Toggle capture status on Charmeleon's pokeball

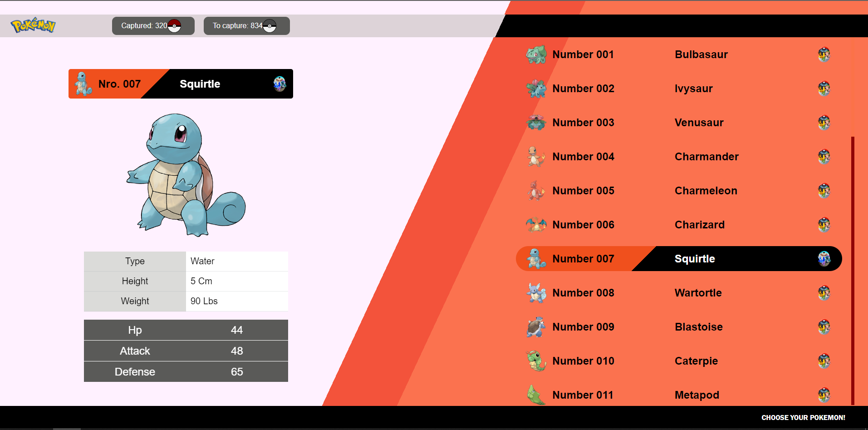click(825, 191)
